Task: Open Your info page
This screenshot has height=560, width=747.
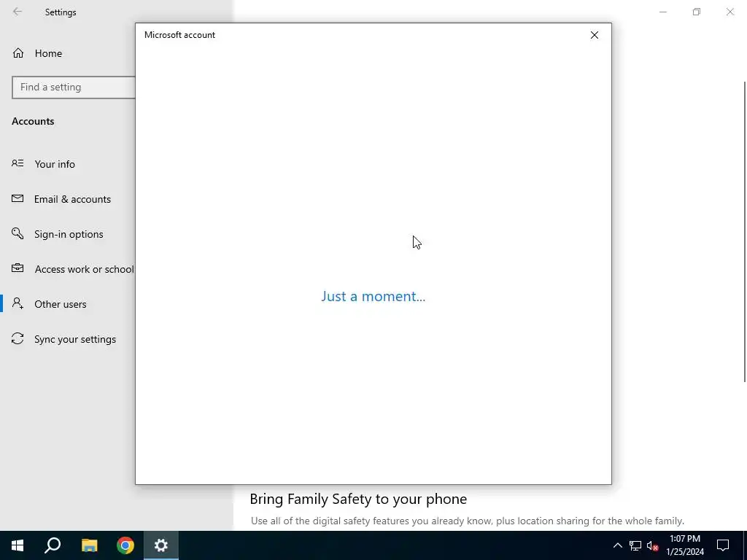Action: (x=55, y=164)
